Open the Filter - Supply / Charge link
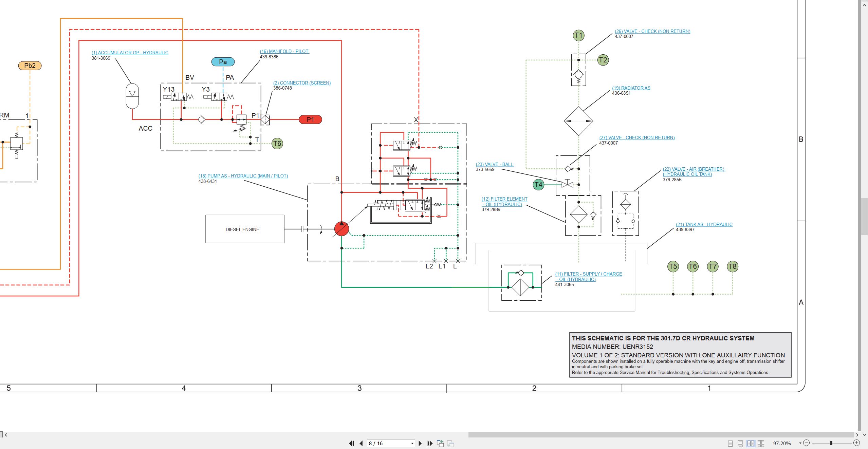 [x=589, y=277]
